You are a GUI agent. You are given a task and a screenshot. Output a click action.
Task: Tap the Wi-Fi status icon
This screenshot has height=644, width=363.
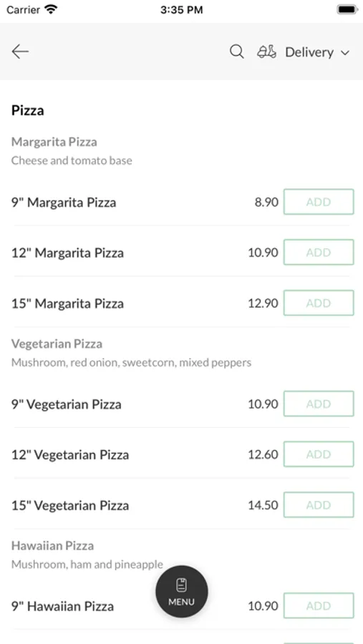52,9
